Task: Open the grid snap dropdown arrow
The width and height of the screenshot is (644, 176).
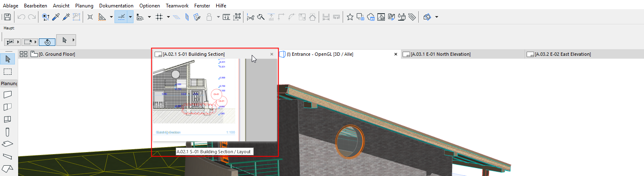Action: [x=168, y=17]
